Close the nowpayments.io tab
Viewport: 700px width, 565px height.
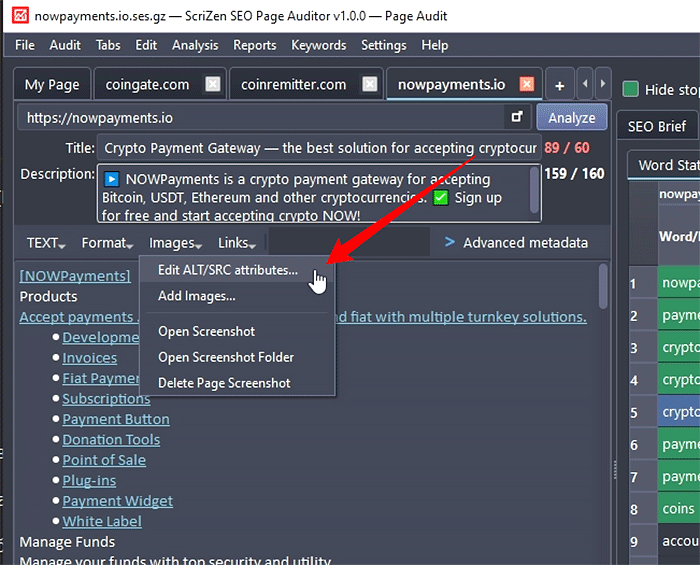(x=527, y=85)
